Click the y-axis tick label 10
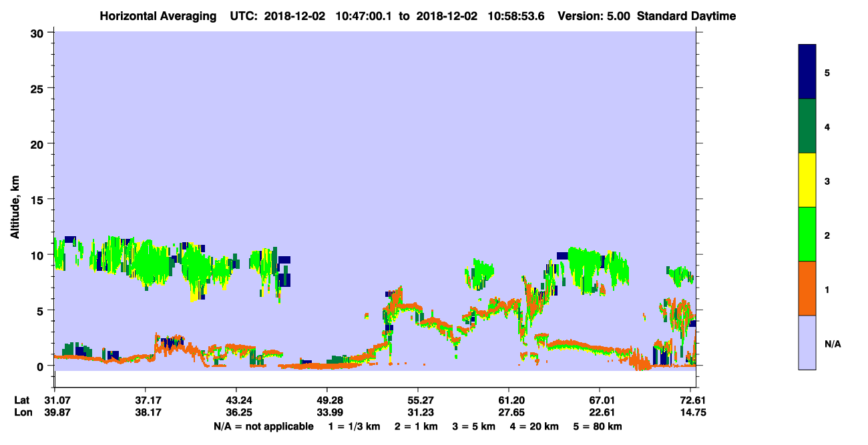This screenshot has width=868, height=445. coord(37,255)
